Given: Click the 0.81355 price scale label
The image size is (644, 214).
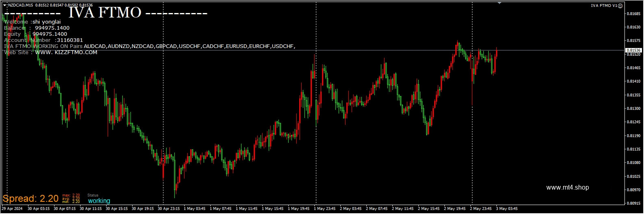Looking at the screenshot, I should coord(634,95).
